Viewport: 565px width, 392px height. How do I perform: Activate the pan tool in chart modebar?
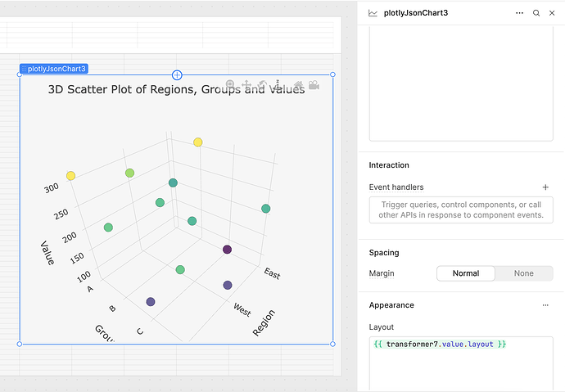coord(246,85)
